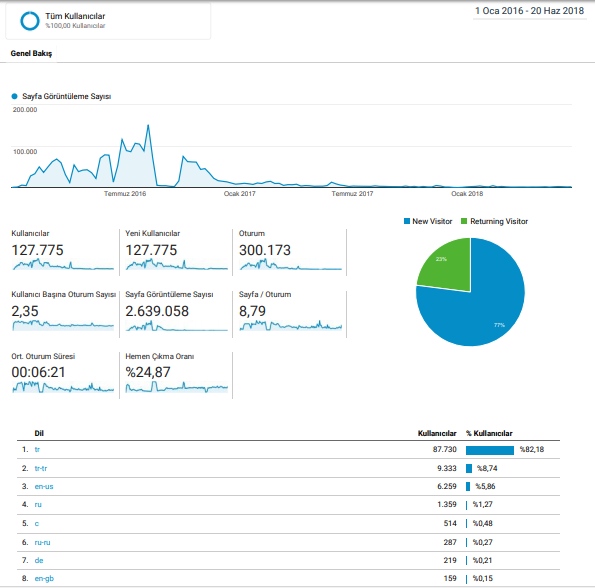Click the percentage %8,74
The height and width of the screenshot is (588, 595).
point(487,469)
